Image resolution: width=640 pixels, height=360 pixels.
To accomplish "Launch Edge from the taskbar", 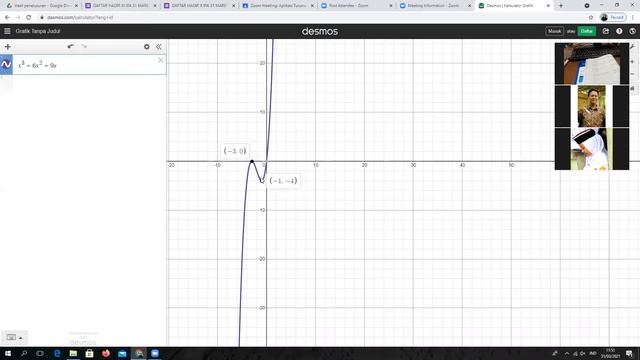I will click(x=57, y=353).
